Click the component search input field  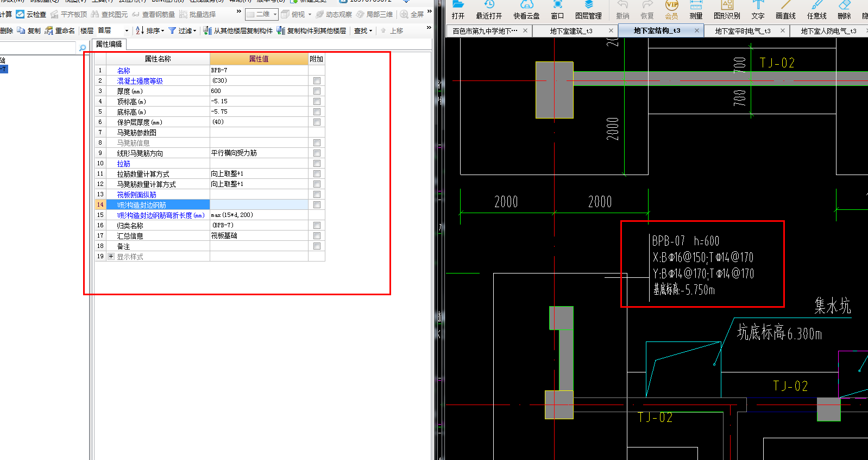[x=37, y=48]
